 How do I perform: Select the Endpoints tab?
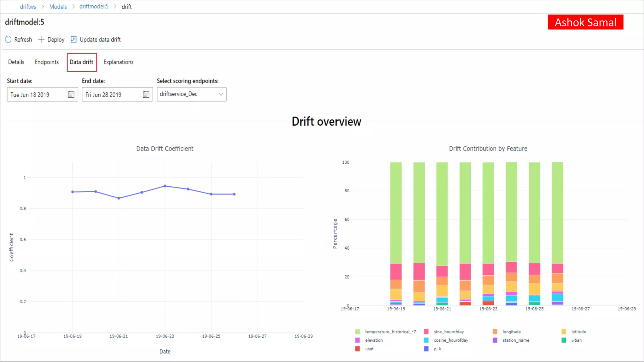(47, 62)
